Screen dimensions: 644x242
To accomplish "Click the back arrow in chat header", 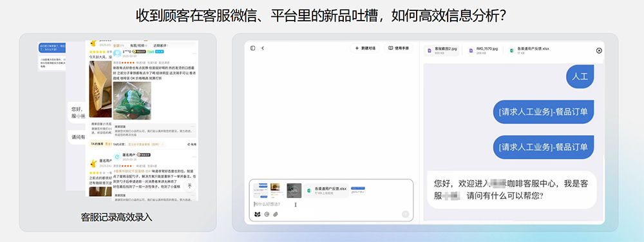I will [263, 48].
